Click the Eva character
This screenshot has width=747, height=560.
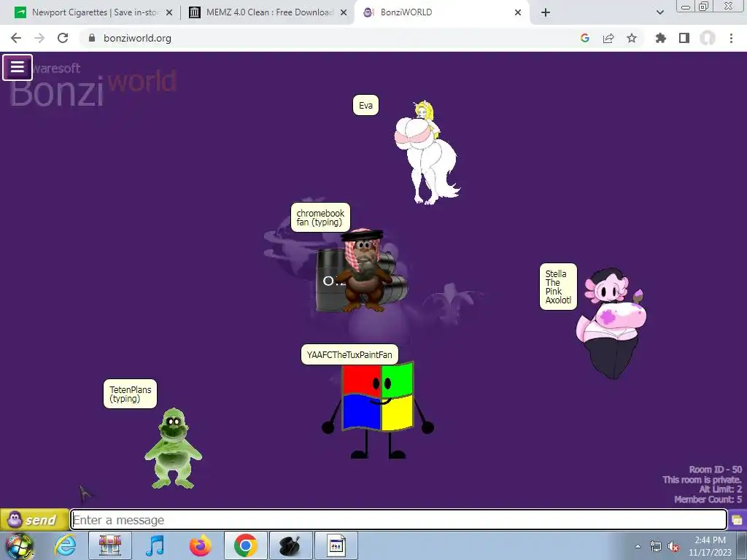(426, 152)
